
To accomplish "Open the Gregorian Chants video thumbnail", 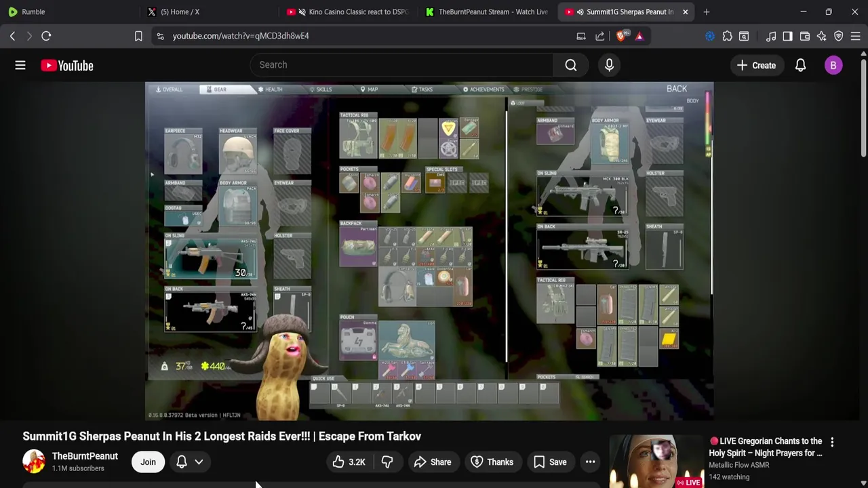I will click(x=656, y=462).
